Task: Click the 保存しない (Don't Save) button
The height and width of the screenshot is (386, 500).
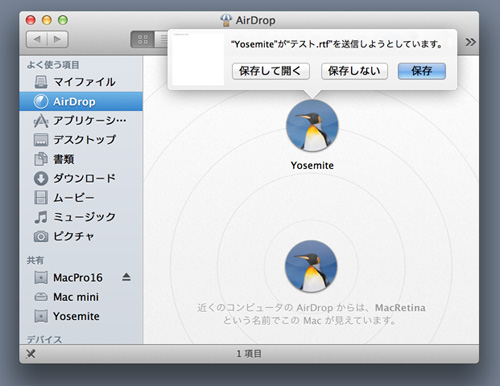Action: [x=354, y=71]
